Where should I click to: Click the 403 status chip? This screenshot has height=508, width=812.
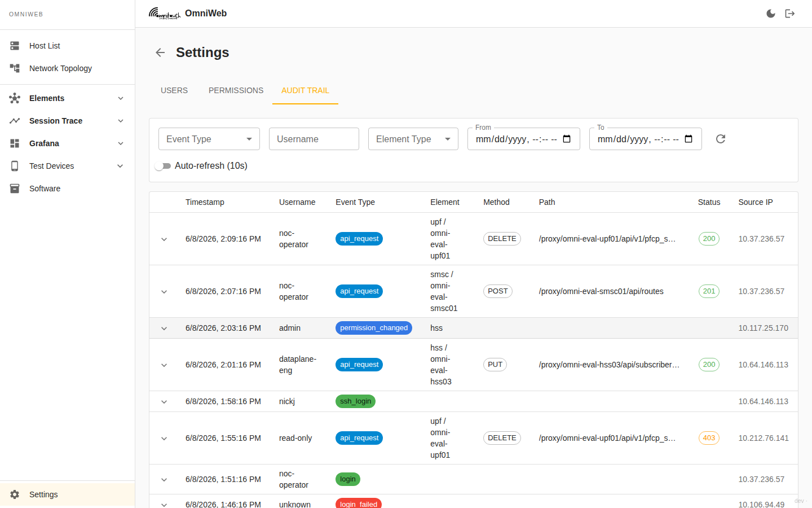click(x=709, y=438)
